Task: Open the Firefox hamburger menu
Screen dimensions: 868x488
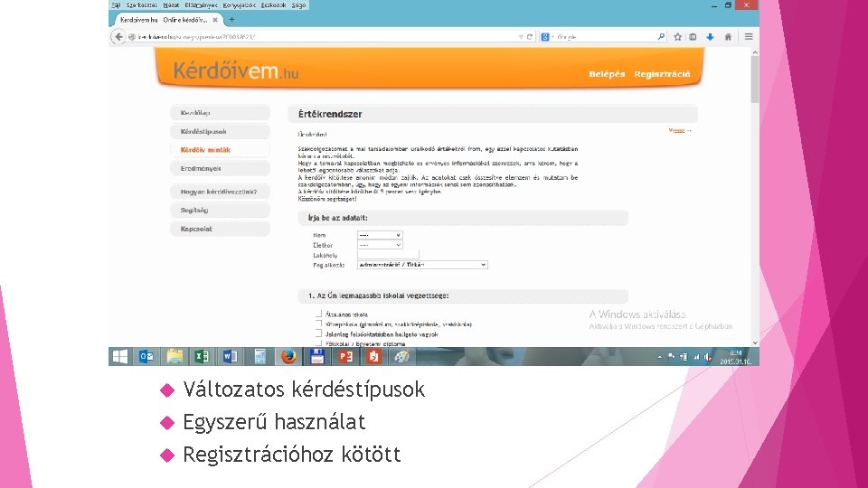Action: tap(749, 36)
